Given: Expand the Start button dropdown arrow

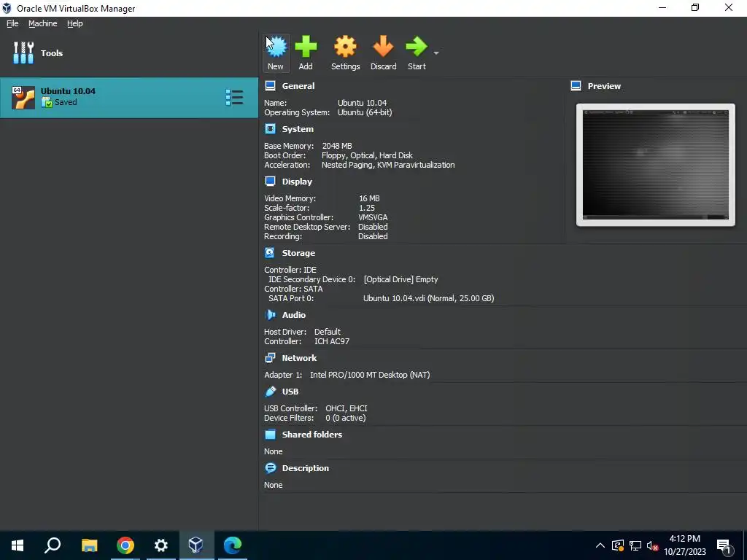Looking at the screenshot, I should coord(436,52).
